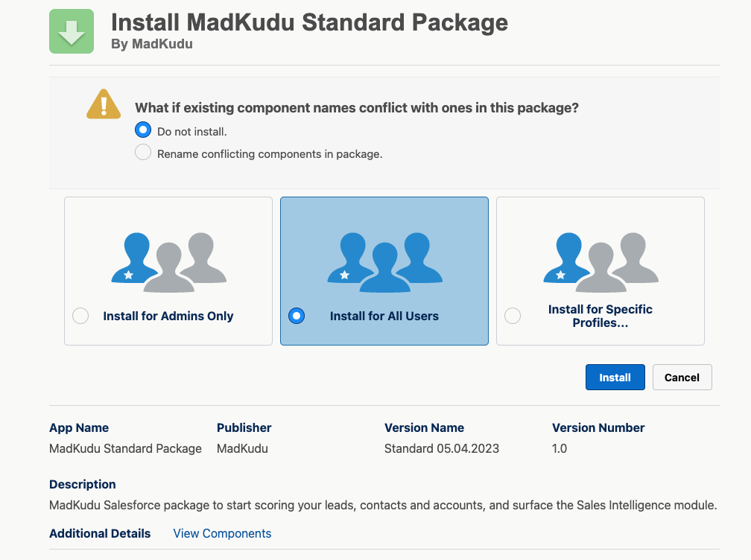
Task: Click the Specific Profiles people group icon
Action: pos(601,262)
